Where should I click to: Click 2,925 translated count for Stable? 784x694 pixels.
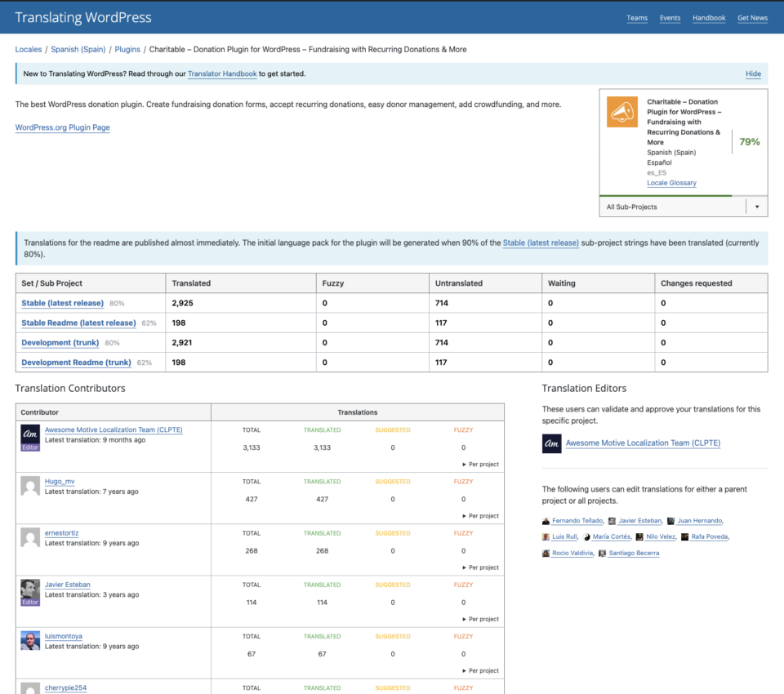click(x=182, y=303)
